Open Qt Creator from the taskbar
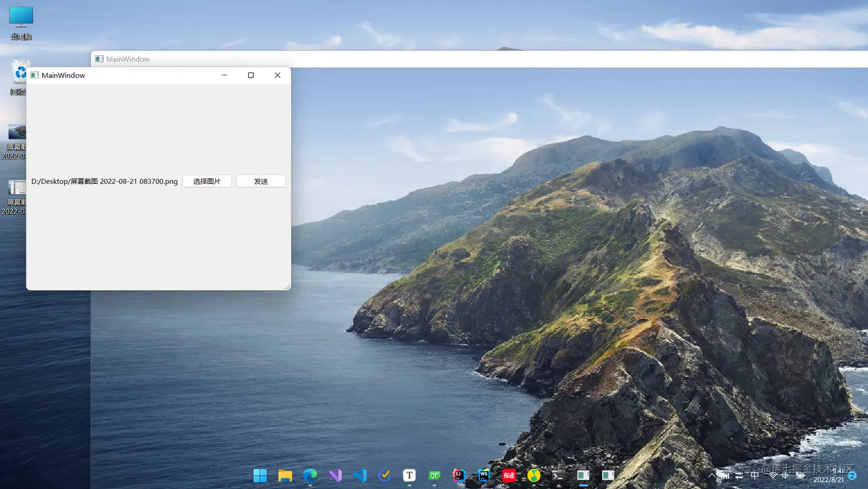Viewport: 868px width, 489px height. click(435, 475)
